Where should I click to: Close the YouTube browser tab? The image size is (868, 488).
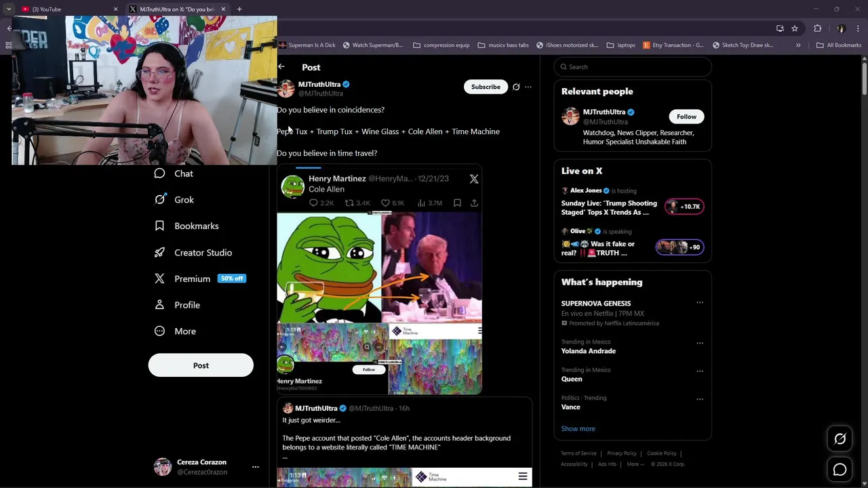tap(115, 9)
